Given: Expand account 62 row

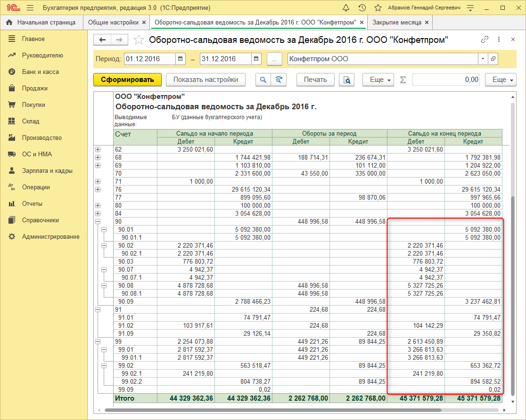Looking at the screenshot, I should 98,149.
